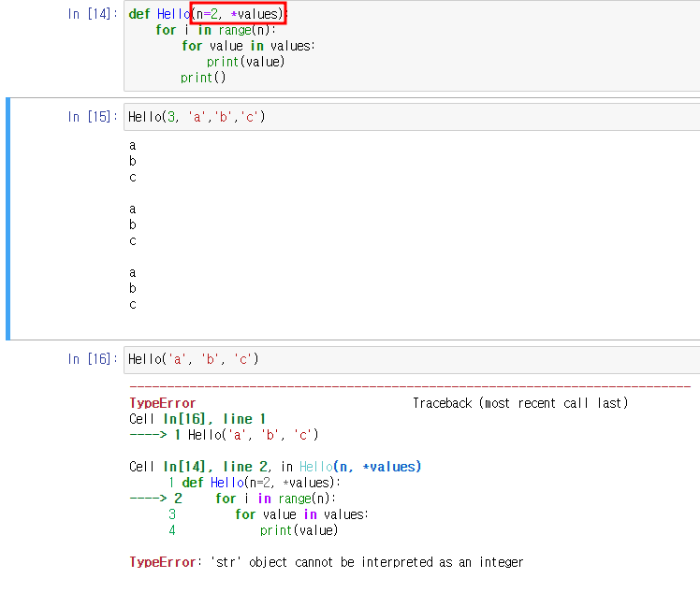Click the first 'a' output of cell 15
Screen dimensions: 700x593
coord(133,146)
